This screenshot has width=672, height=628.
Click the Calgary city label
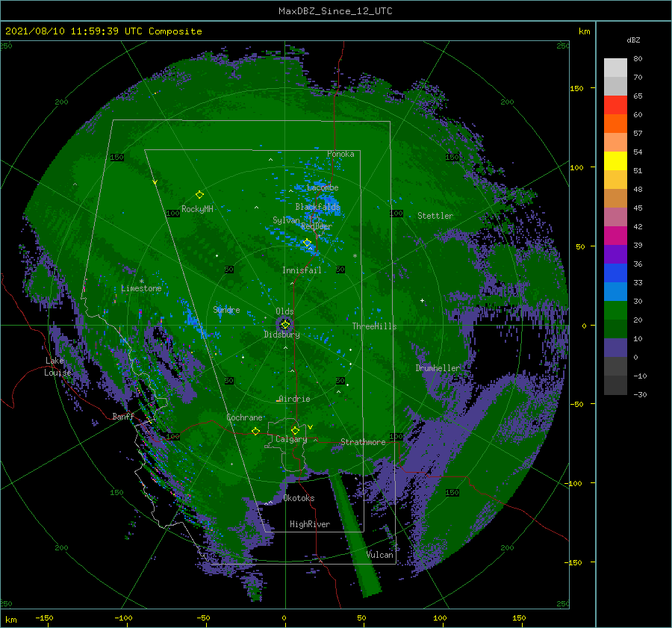click(x=291, y=439)
